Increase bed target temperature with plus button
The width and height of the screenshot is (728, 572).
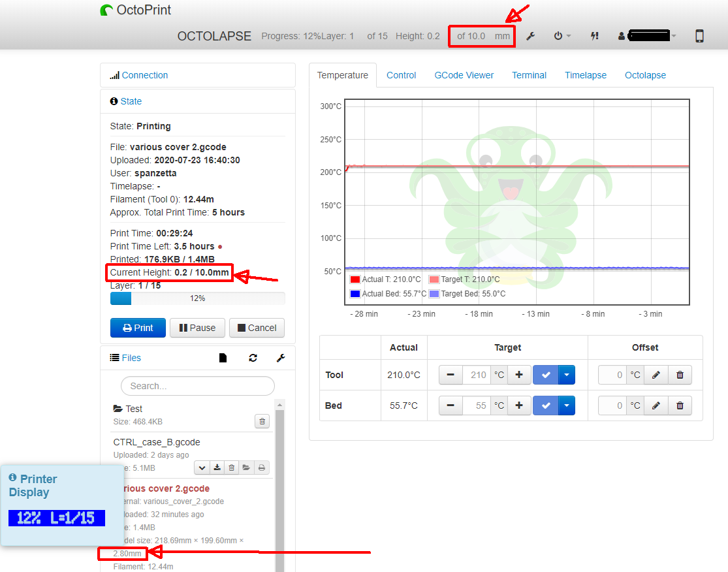pos(519,405)
